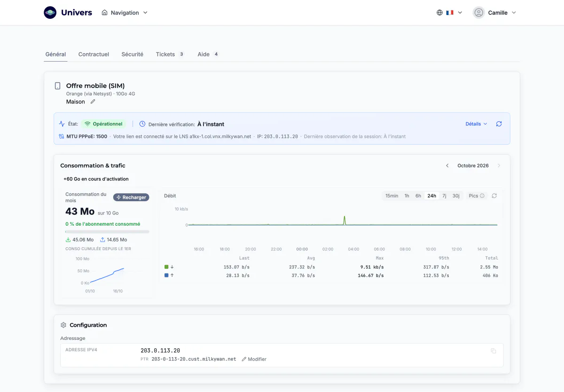Switch to the Contractuel tab
Image resolution: width=564 pixels, height=392 pixels.
(94, 54)
